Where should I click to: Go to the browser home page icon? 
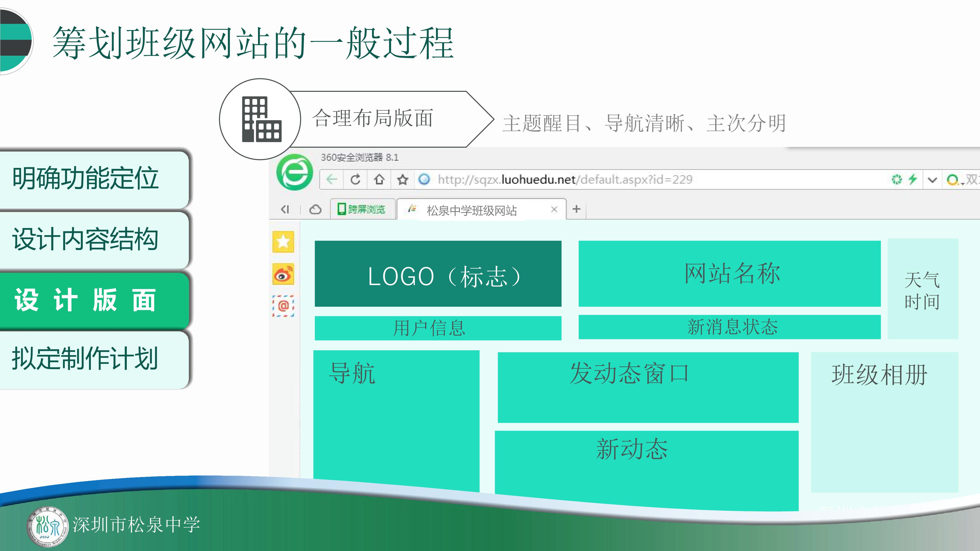pos(379,180)
